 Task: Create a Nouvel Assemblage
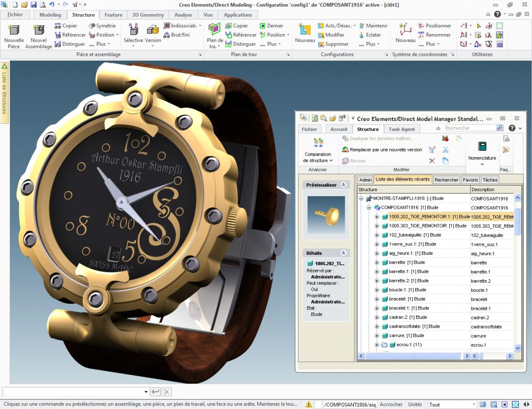(x=39, y=36)
